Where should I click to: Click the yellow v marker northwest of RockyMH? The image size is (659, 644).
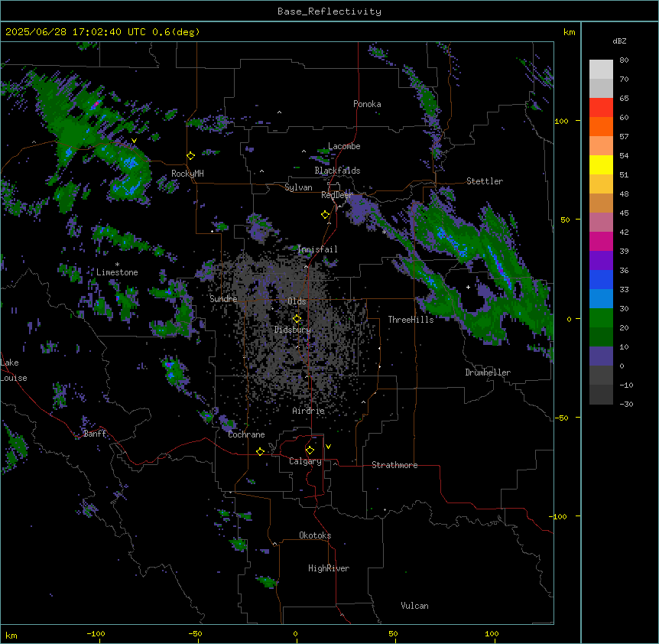pos(134,141)
